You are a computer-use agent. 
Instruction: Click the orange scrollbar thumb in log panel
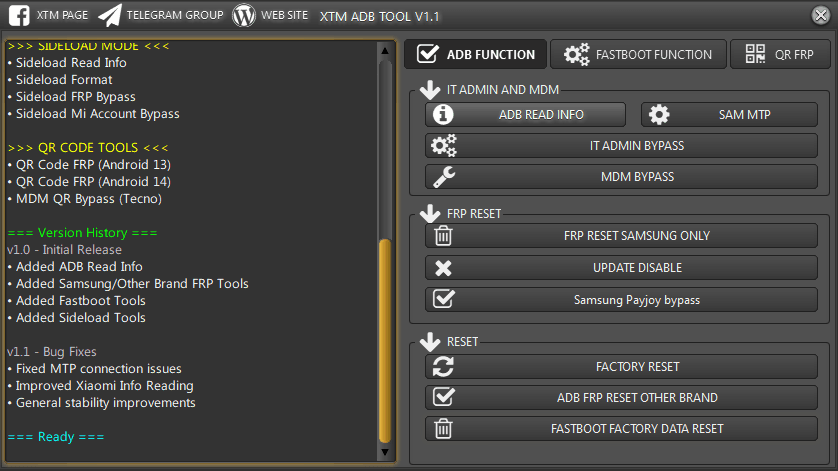[x=385, y=341]
